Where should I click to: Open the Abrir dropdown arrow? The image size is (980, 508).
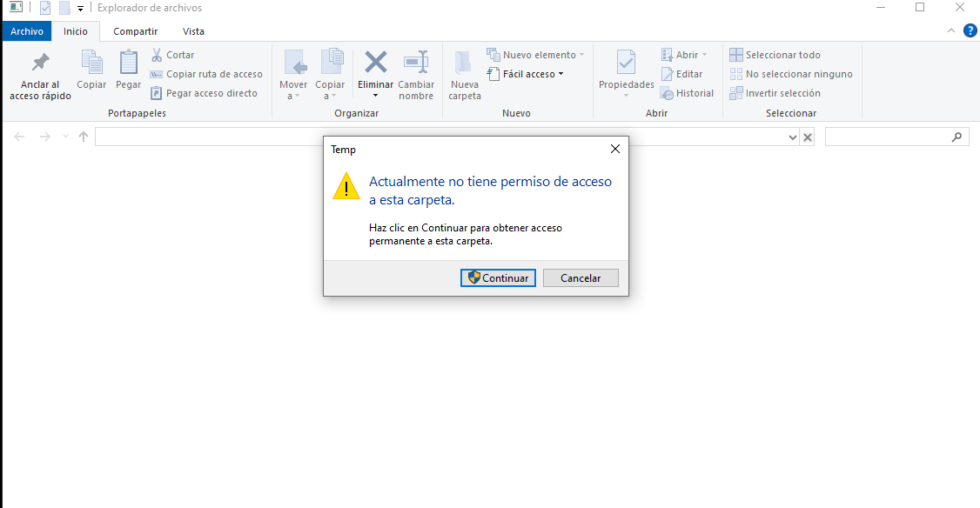pyautogui.click(x=704, y=55)
